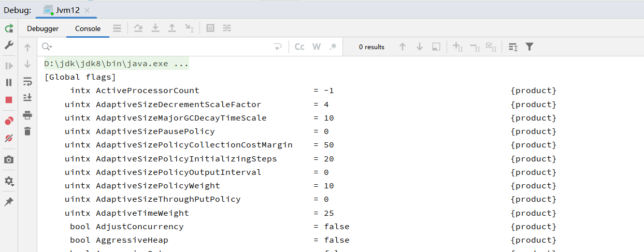This screenshot has width=644, height=252.
Task: Click the calculator Evaluate Expression icon
Action: click(x=210, y=28)
